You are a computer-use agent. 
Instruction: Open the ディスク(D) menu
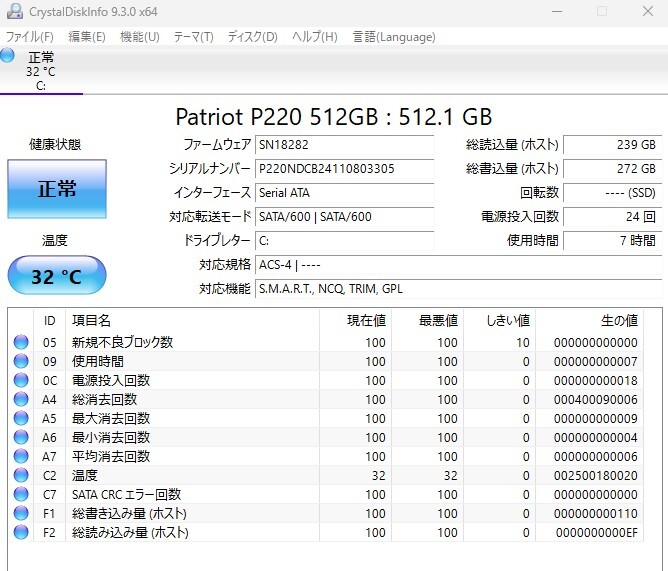(x=252, y=37)
